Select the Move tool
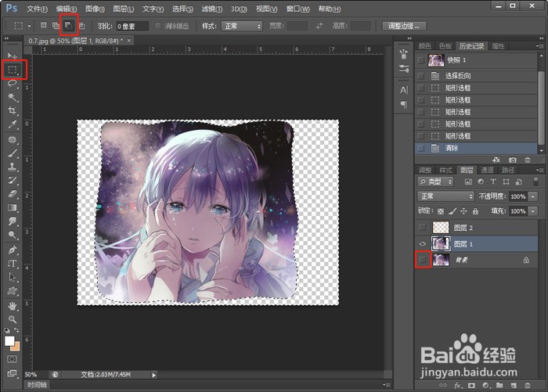The width and height of the screenshot is (548, 392). coord(13,56)
